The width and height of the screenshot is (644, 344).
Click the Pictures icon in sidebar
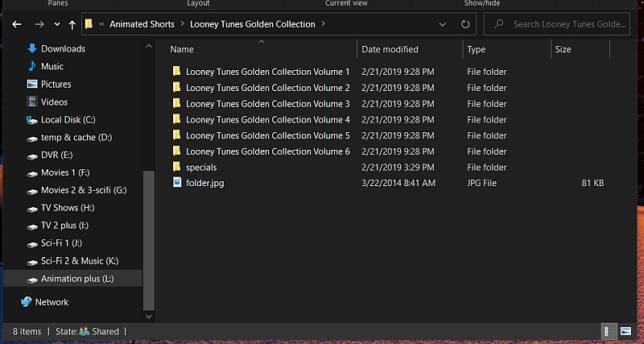pos(32,84)
